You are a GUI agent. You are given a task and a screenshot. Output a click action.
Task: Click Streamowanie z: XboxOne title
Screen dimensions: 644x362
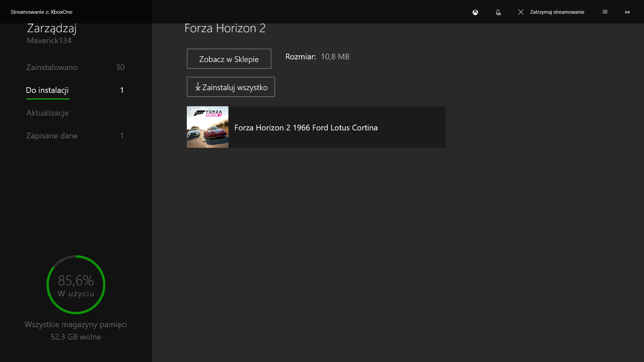tap(42, 12)
